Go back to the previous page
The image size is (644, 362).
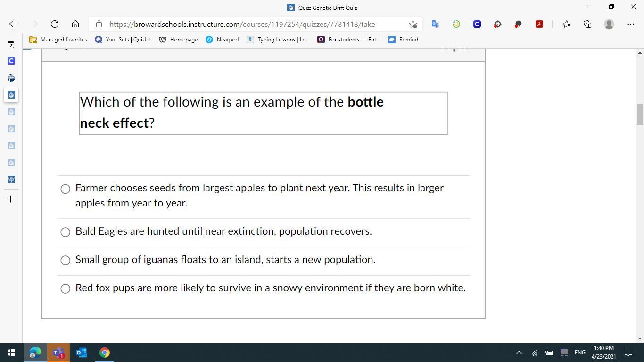pos(13,24)
